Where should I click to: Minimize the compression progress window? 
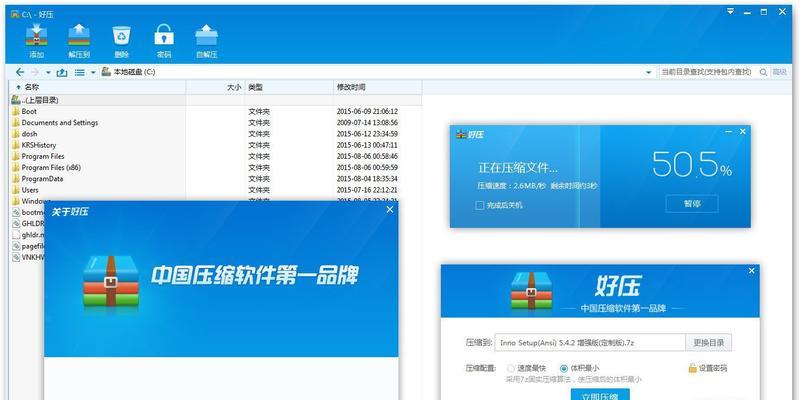coord(728,132)
